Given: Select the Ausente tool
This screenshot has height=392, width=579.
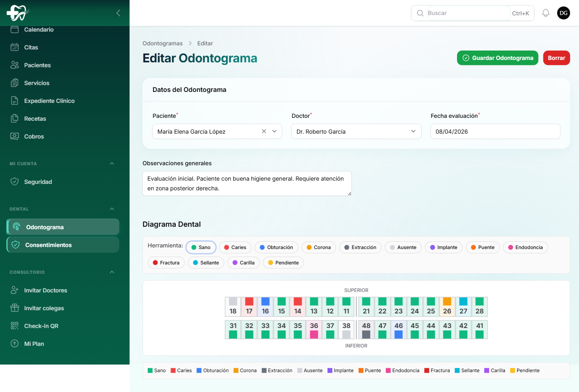Looking at the screenshot, I should click(x=403, y=247).
